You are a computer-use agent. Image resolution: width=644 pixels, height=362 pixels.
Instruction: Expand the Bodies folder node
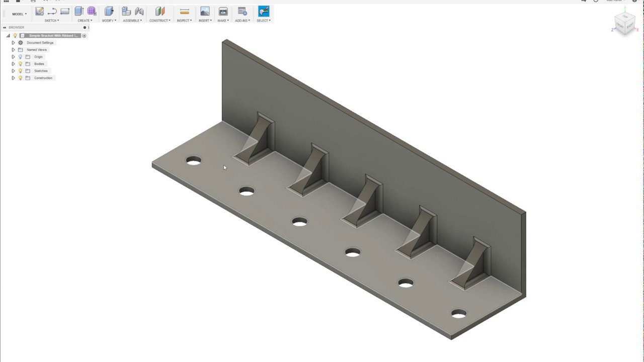[13, 64]
